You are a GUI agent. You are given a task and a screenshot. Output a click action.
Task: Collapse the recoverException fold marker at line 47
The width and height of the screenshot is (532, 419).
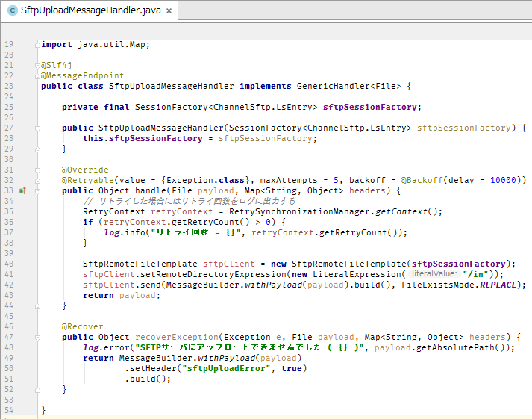(37, 337)
